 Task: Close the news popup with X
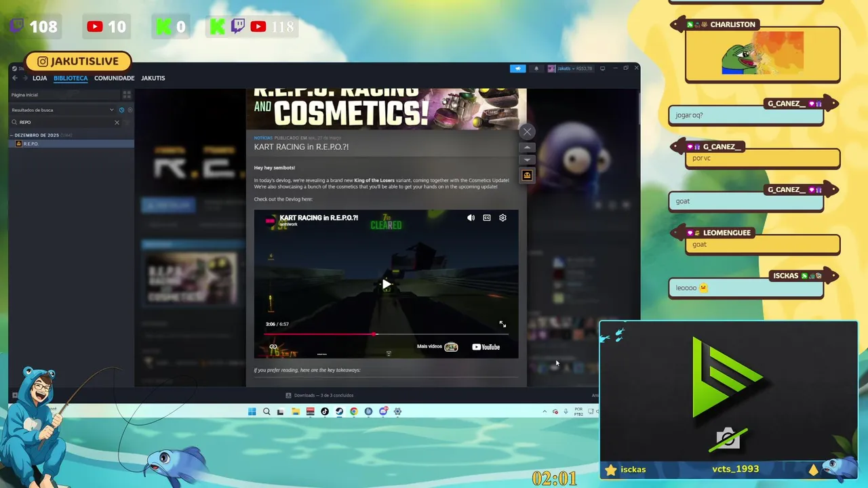(x=527, y=131)
